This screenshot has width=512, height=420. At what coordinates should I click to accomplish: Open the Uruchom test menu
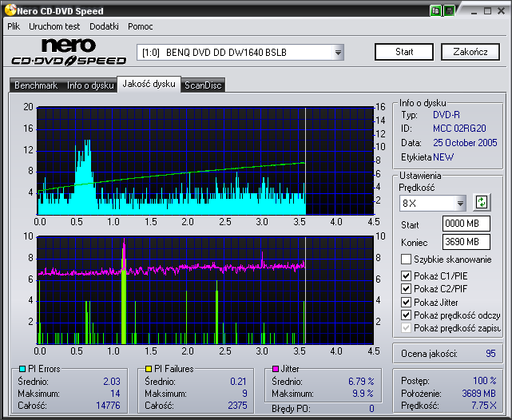tap(54, 26)
